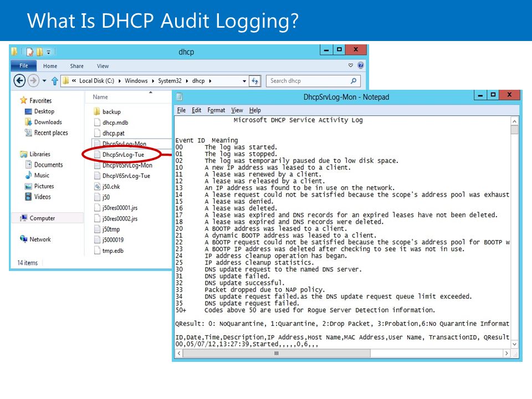Select the DhcpV6SrvLog-Mon file
Screen dimensions: 532x399
127,165
